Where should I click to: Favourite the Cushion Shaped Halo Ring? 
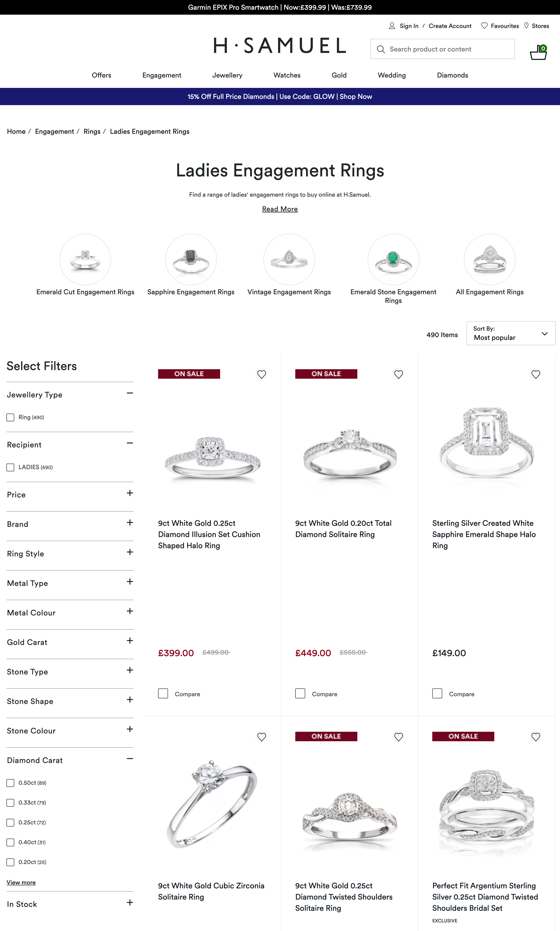point(261,374)
